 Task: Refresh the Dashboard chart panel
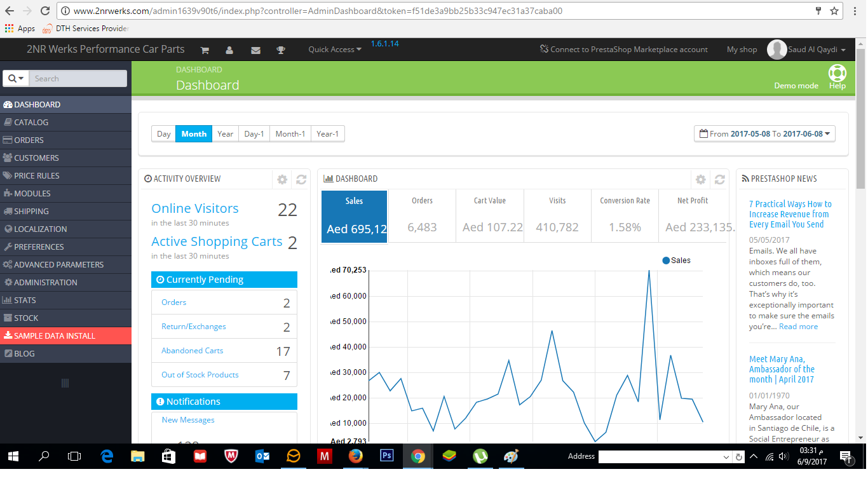719,180
